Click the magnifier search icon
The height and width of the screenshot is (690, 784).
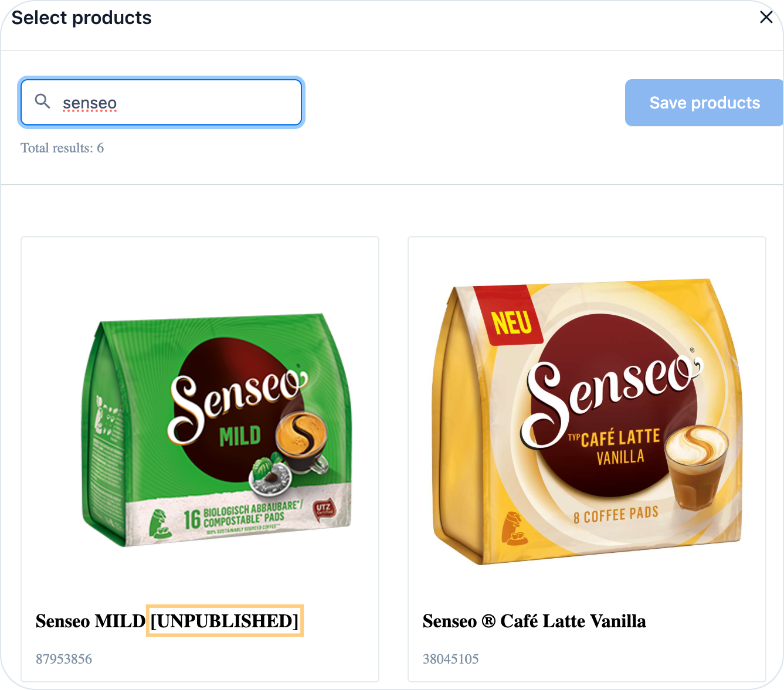coord(42,101)
